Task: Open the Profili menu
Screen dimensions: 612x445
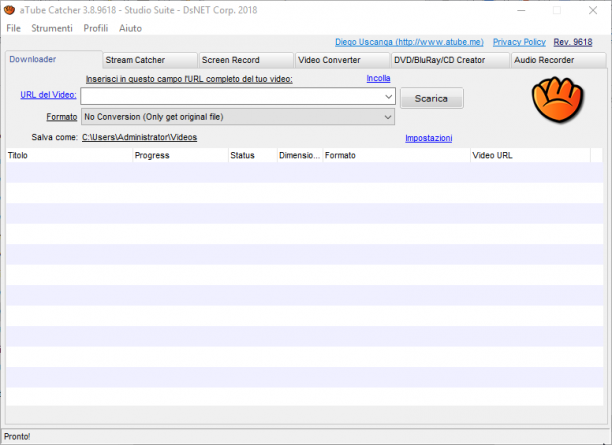Action: (x=96, y=28)
